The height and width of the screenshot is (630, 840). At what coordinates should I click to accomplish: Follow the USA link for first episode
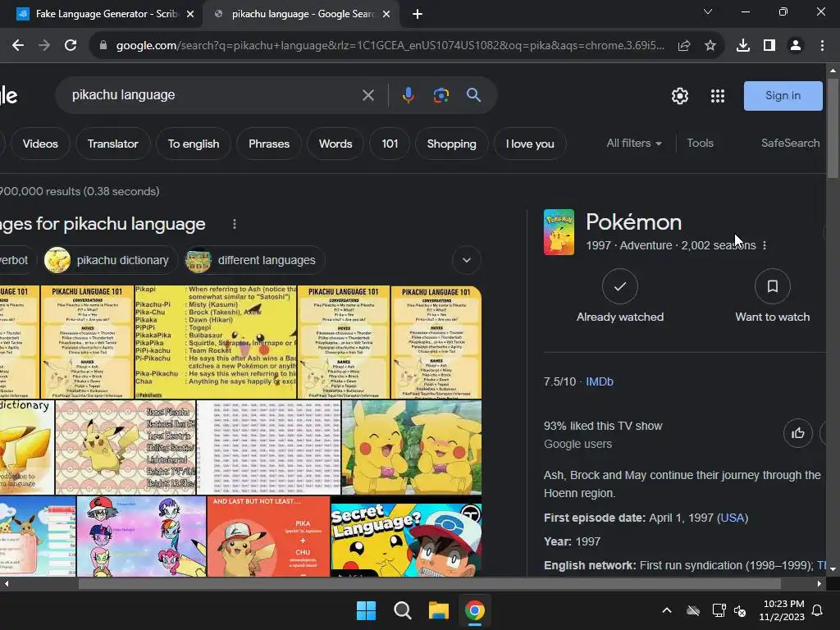click(733, 518)
